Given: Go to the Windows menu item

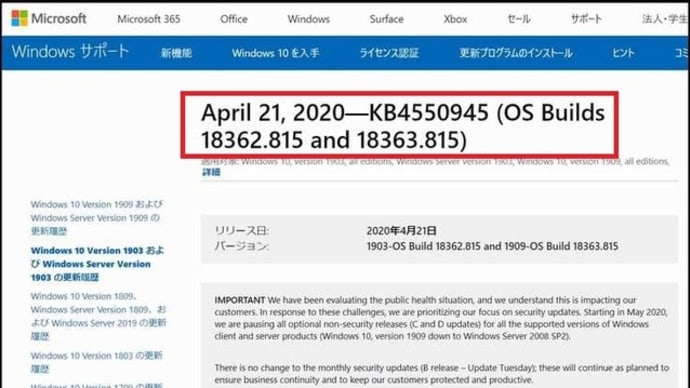Looking at the screenshot, I should (x=308, y=19).
